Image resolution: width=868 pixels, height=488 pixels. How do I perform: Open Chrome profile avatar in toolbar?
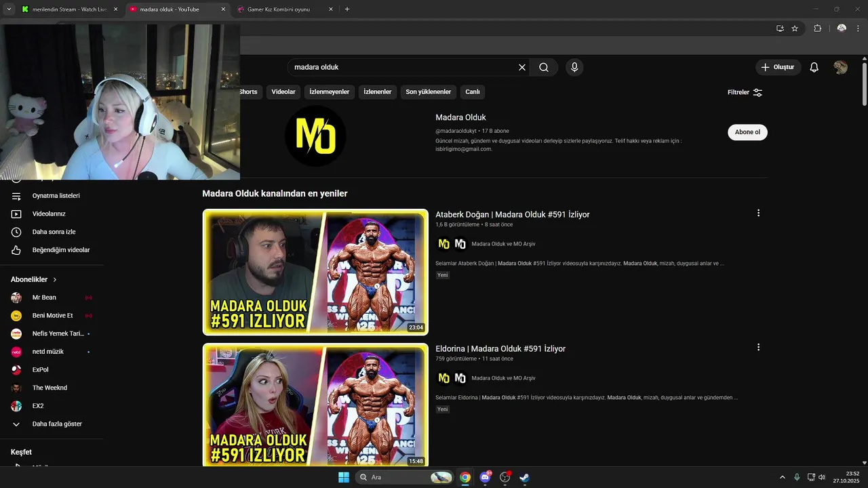(x=842, y=28)
